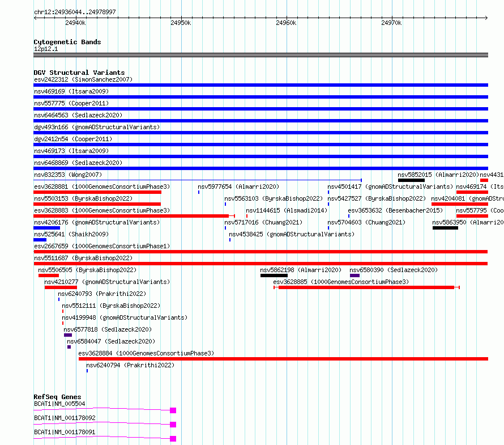Click esv3628884 (1000GenomesConsortiumPhase3) label
This screenshot has width=504, height=445.
(x=146, y=353)
